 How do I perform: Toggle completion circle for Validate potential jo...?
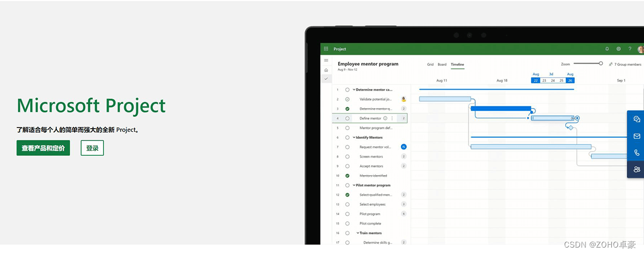pyautogui.click(x=347, y=99)
